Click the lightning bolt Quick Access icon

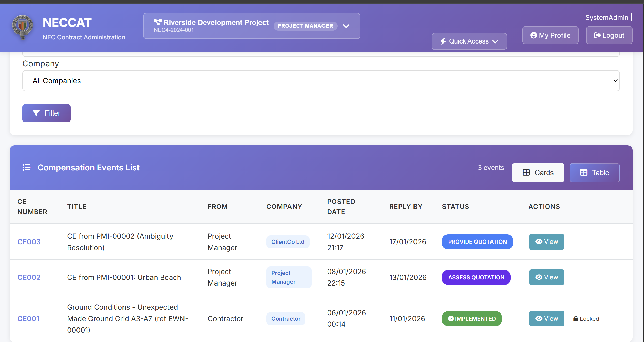(x=443, y=41)
